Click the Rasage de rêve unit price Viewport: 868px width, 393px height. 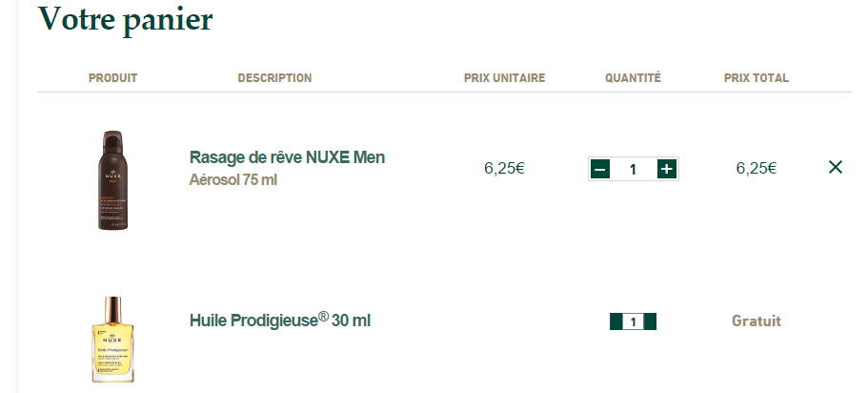(x=504, y=169)
